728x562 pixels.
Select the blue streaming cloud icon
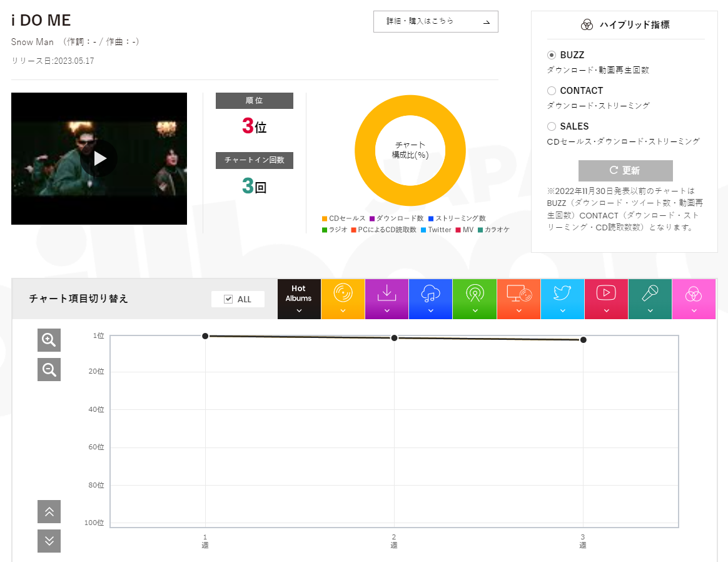coord(430,294)
